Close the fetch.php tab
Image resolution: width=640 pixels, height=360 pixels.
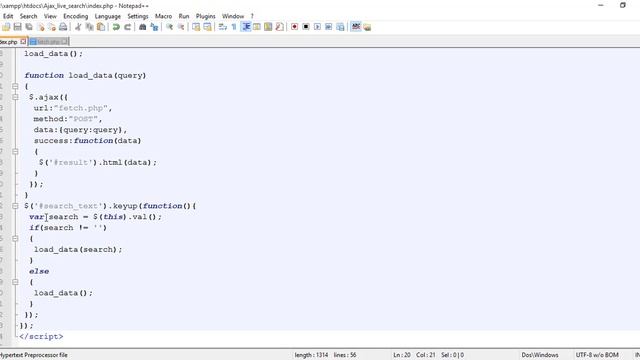65,42
